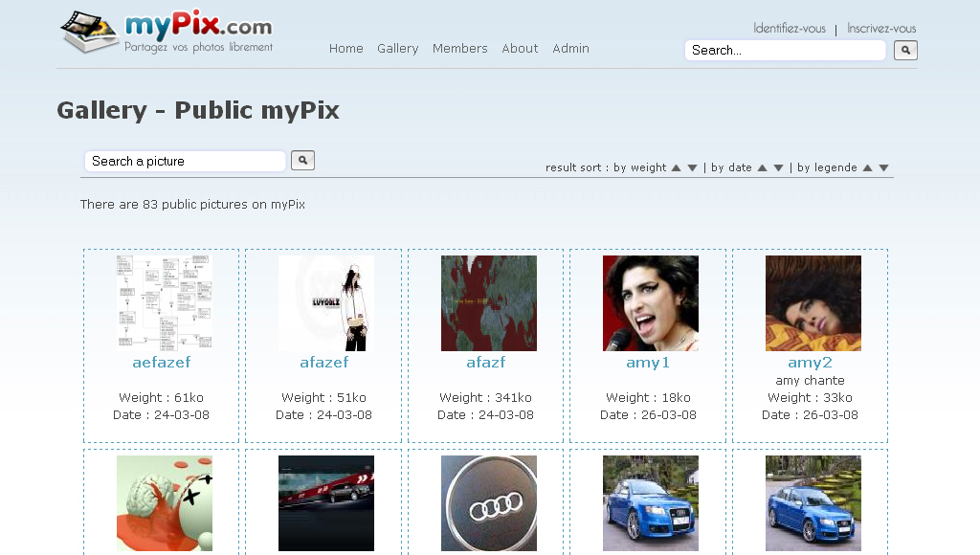Click the picture search magnifier button
The image size is (980, 555).
(x=302, y=161)
